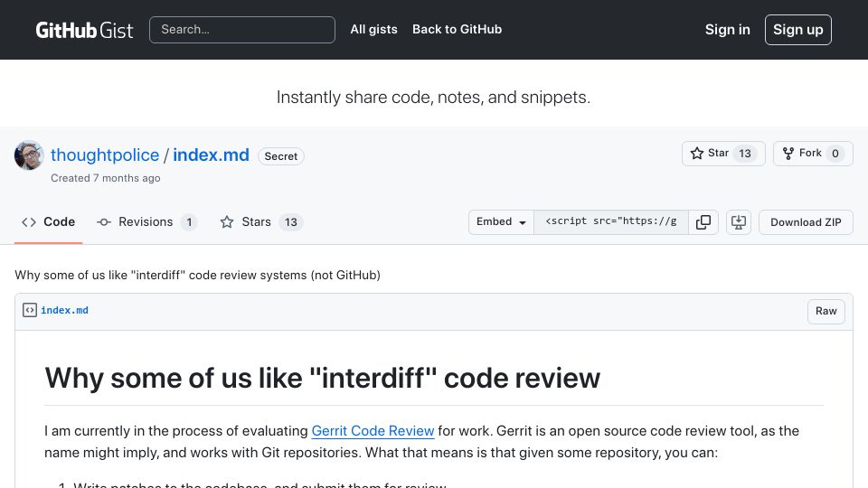The width and height of the screenshot is (868, 488).
Task: Click the Sign up button
Action: pyautogui.click(x=797, y=30)
